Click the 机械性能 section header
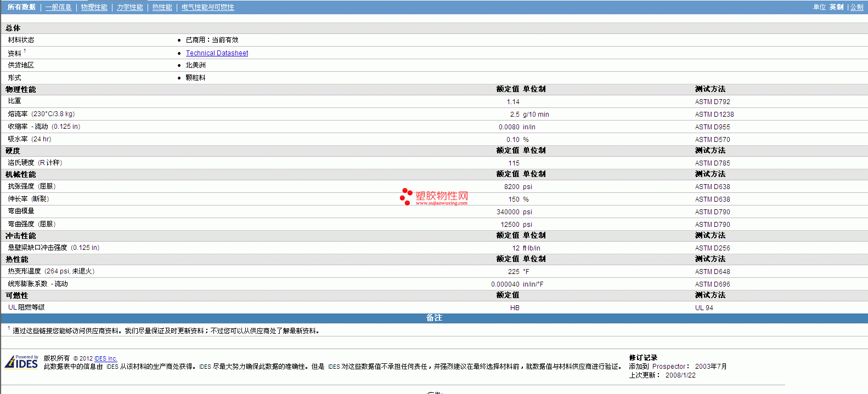Screen dimensions: 868x394 point(21,174)
